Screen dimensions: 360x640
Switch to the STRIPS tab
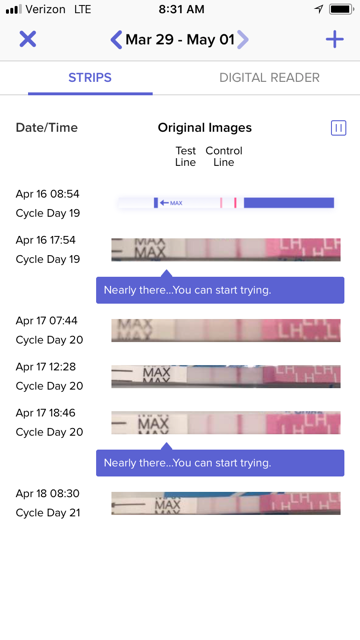90,78
